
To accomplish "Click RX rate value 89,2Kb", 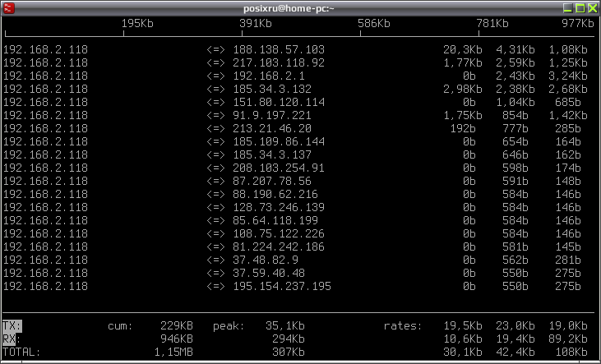I will [x=567, y=339].
